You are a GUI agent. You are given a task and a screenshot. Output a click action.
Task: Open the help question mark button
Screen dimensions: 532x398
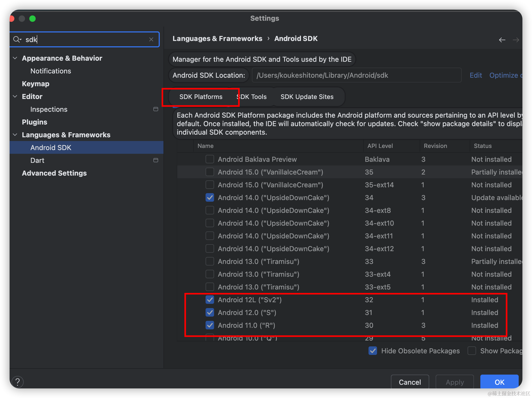(18, 382)
